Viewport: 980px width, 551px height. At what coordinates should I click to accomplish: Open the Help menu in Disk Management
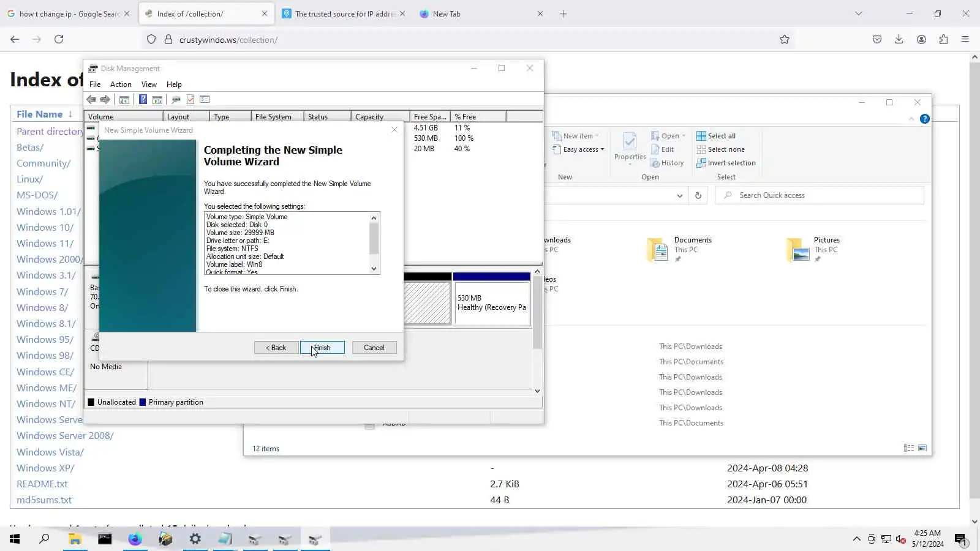coord(174,84)
